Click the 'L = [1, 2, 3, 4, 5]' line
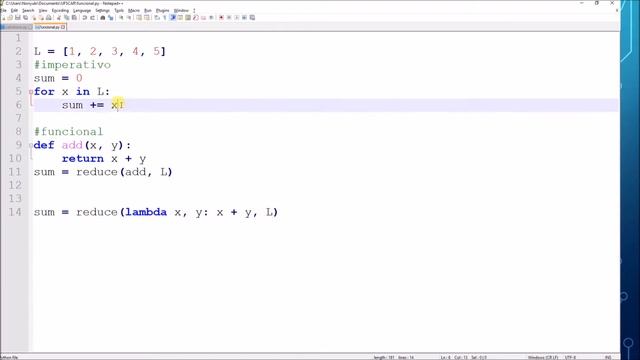This screenshot has height=360, width=640. 100,51
